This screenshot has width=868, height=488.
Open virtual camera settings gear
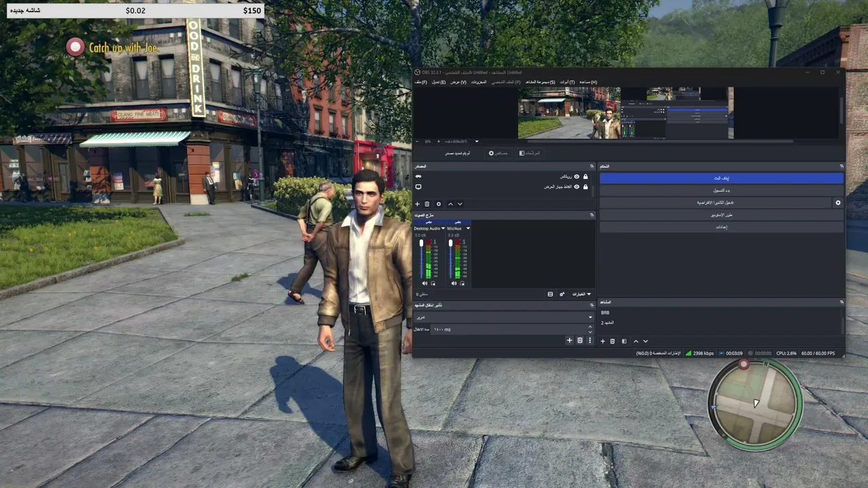[x=838, y=203]
